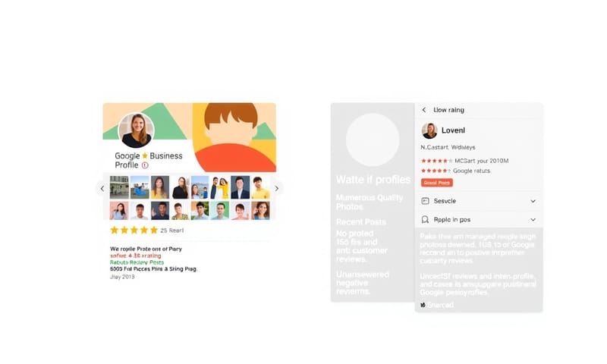This screenshot has height=364, width=607.
Task: Expand the Sesvcle section chevron
Action: click(x=533, y=201)
